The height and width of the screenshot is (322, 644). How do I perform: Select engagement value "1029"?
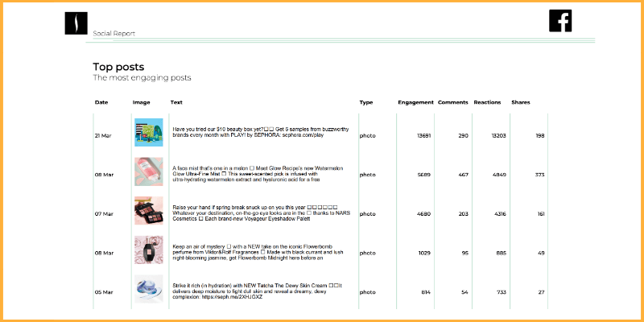pyautogui.click(x=425, y=253)
